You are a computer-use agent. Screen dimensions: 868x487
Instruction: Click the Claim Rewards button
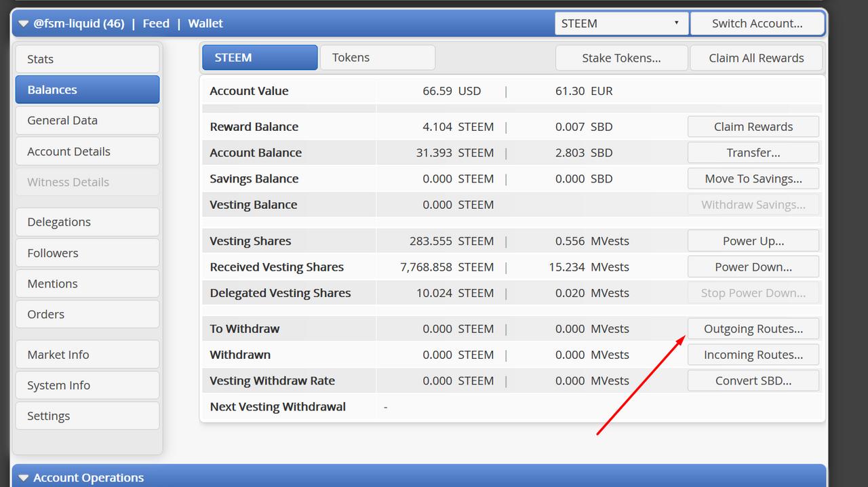click(x=753, y=127)
